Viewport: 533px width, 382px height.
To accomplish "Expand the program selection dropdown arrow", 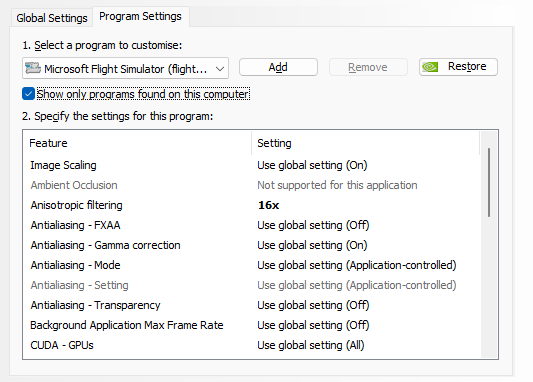I will pyautogui.click(x=220, y=69).
